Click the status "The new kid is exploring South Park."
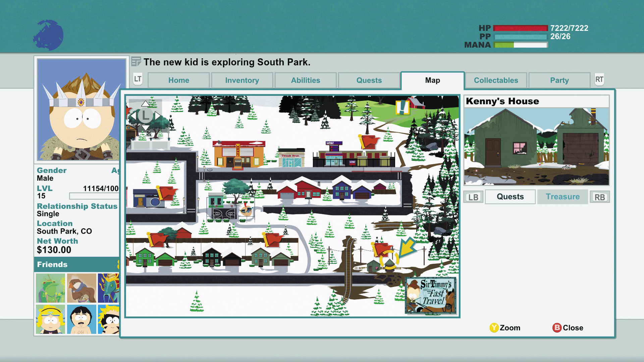The height and width of the screenshot is (362, 644). [x=227, y=62]
